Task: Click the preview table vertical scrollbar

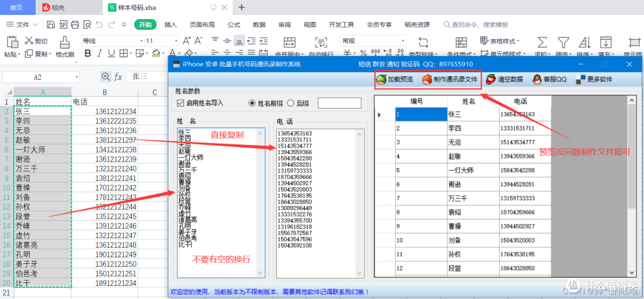Action: [631, 186]
